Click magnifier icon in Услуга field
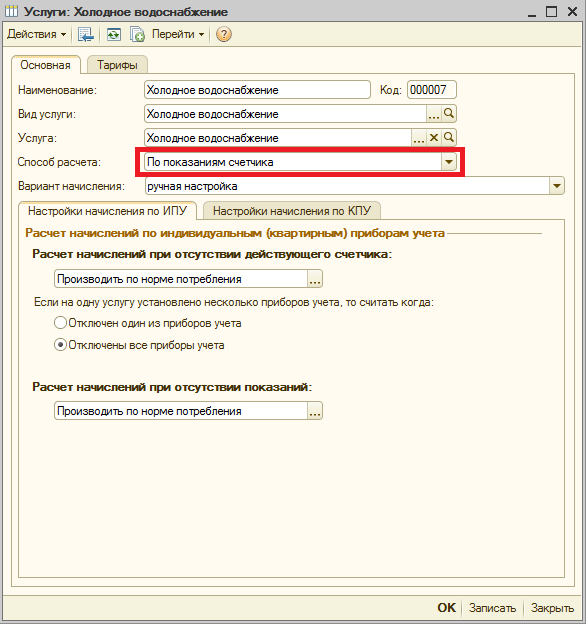The image size is (586, 624). [x=449, y=138]
